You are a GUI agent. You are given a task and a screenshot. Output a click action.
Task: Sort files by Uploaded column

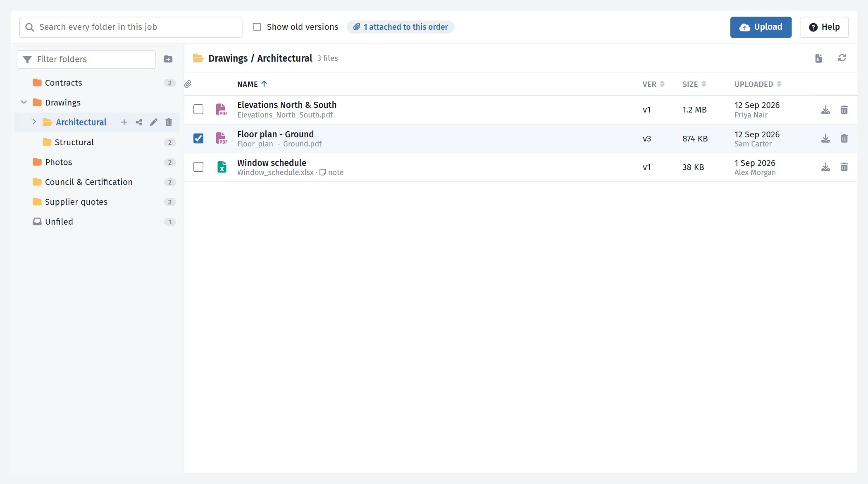pos(758,84)
